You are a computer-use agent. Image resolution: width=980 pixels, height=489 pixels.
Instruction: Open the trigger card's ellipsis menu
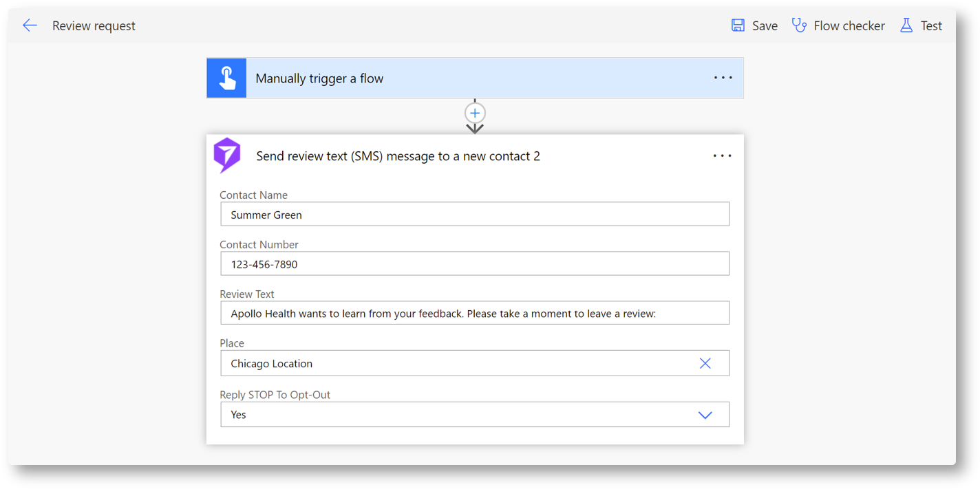pos(723,78)
